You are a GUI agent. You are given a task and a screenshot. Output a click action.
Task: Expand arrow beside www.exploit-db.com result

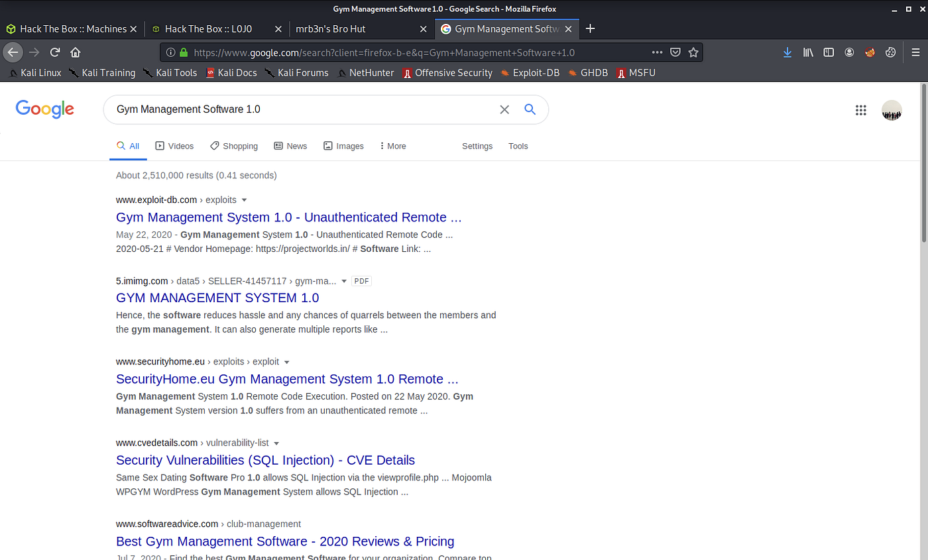(244, 200)
